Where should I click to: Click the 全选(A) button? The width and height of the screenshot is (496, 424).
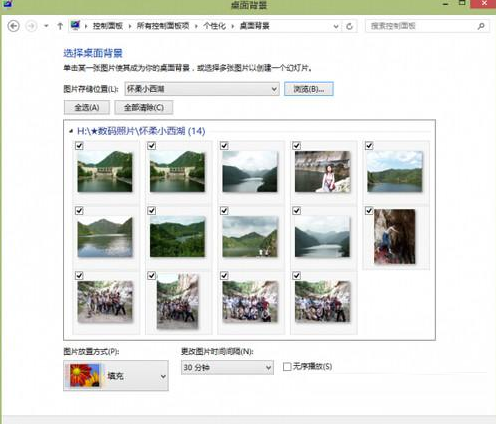point(87,107)
